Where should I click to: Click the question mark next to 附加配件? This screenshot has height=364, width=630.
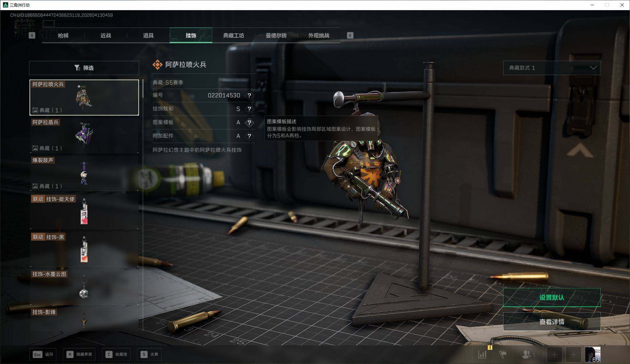[249, 136]
